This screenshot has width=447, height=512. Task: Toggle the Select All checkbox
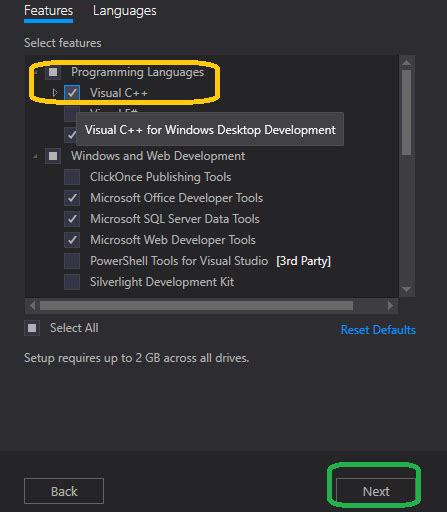click(32, 328)
